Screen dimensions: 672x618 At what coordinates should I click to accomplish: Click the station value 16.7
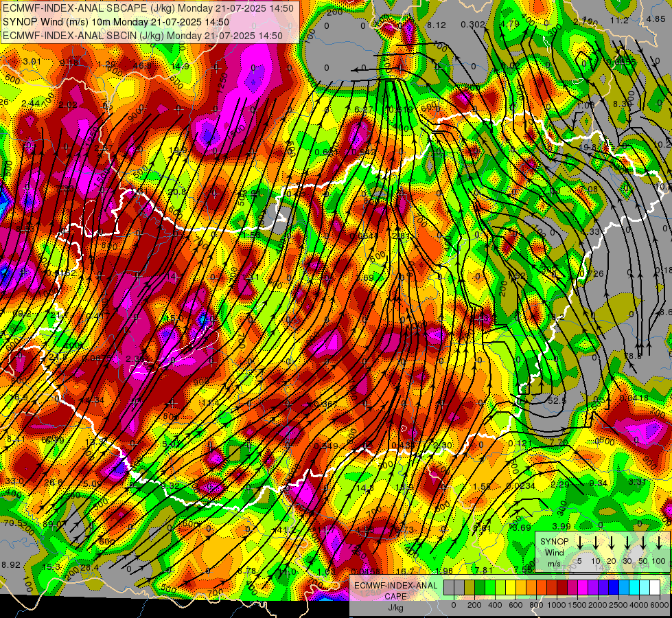point(404,571)
